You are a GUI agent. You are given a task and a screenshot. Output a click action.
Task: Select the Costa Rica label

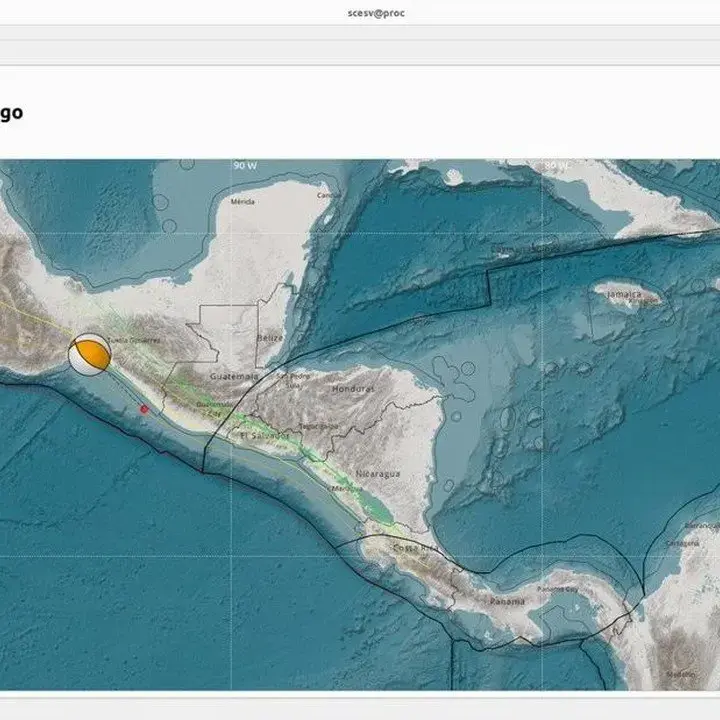pyautogui.click(x=415, y=548)
